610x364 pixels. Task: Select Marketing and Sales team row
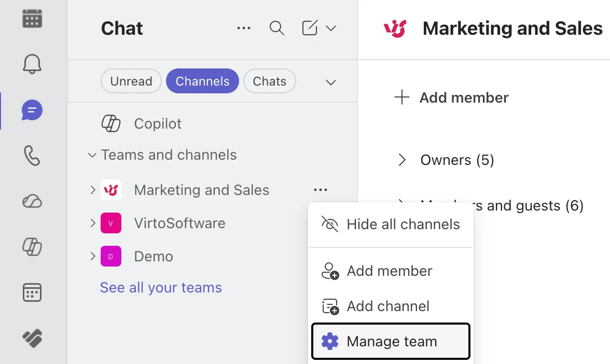click(201, 190)
